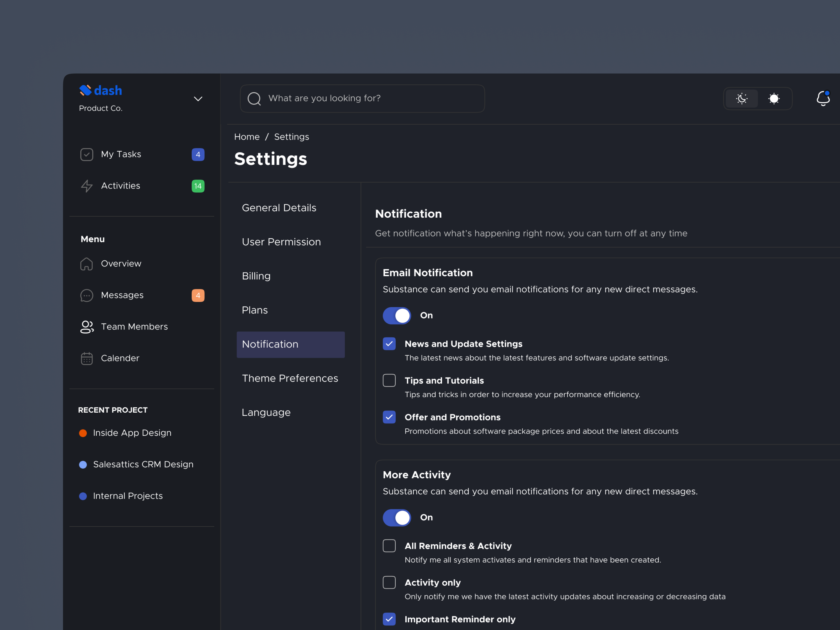This screenshot has width=840, height=630.
Task: Select the Messages chat bubble icon
Action: [87, 295]
